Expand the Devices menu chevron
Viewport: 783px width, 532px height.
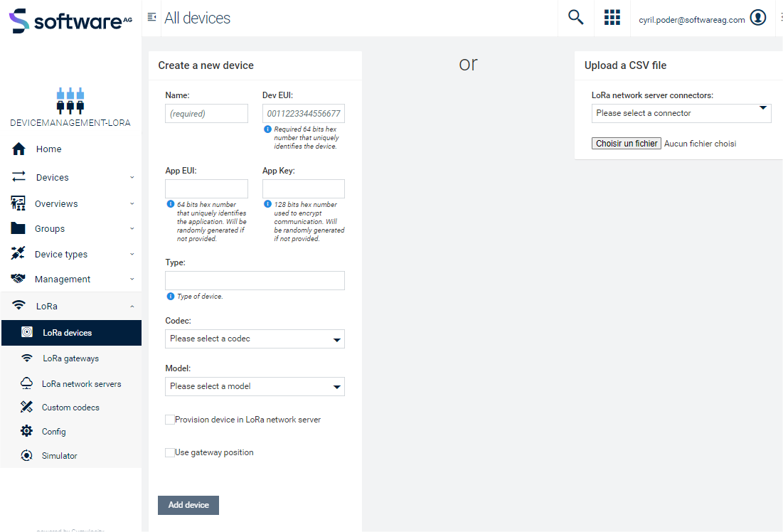point(132,177)
